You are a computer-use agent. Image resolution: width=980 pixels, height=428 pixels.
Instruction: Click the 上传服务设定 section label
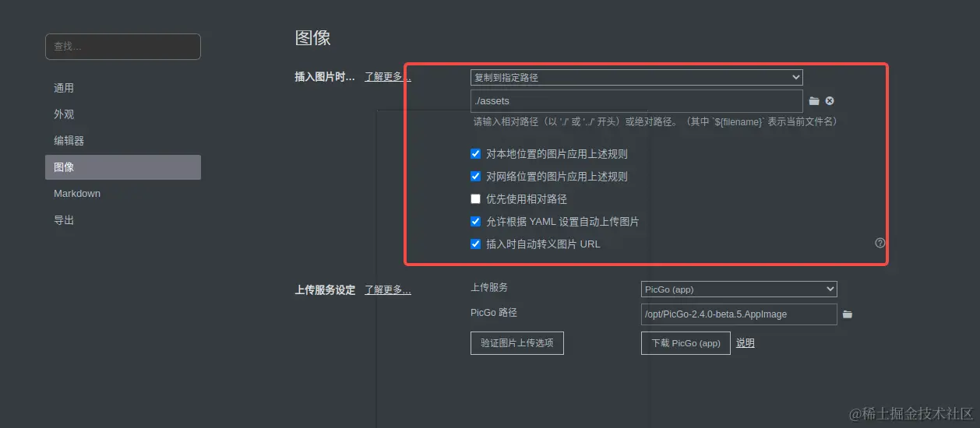point(325,289)
